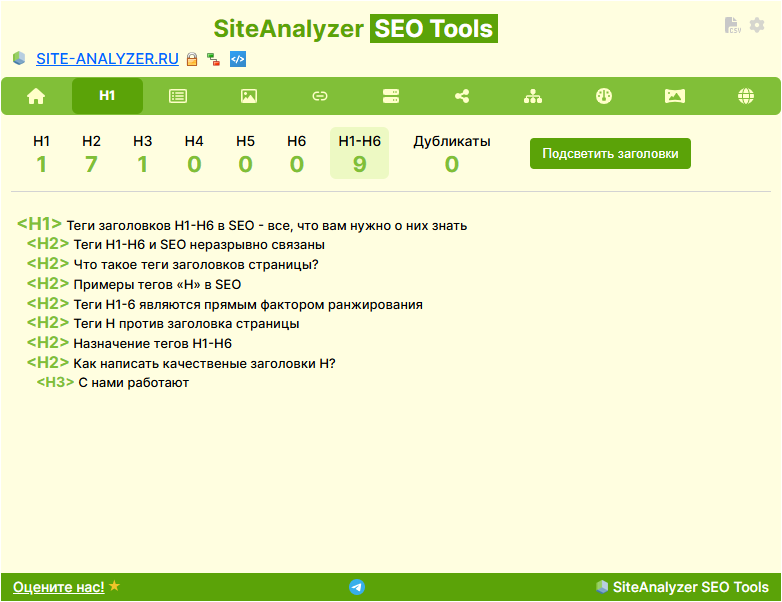Open the links chain tab icon
This screenshot has height=602, width=782.
(320, 96)
